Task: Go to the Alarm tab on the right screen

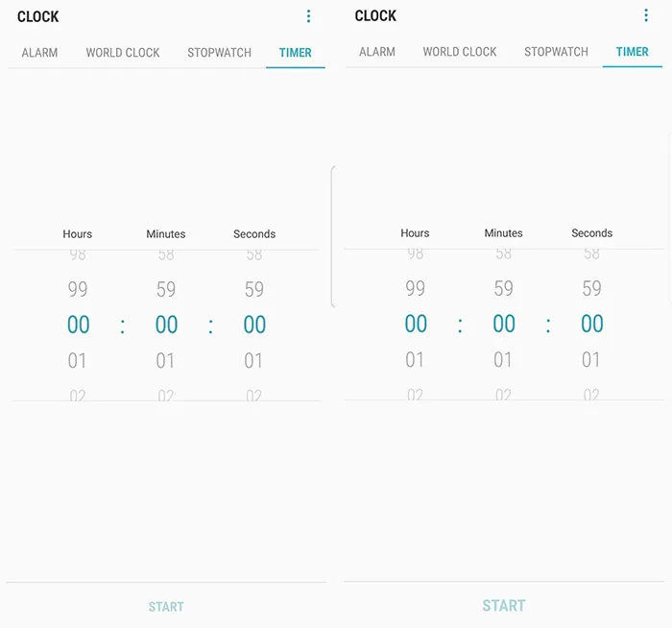Action: [x=377, y=52]
